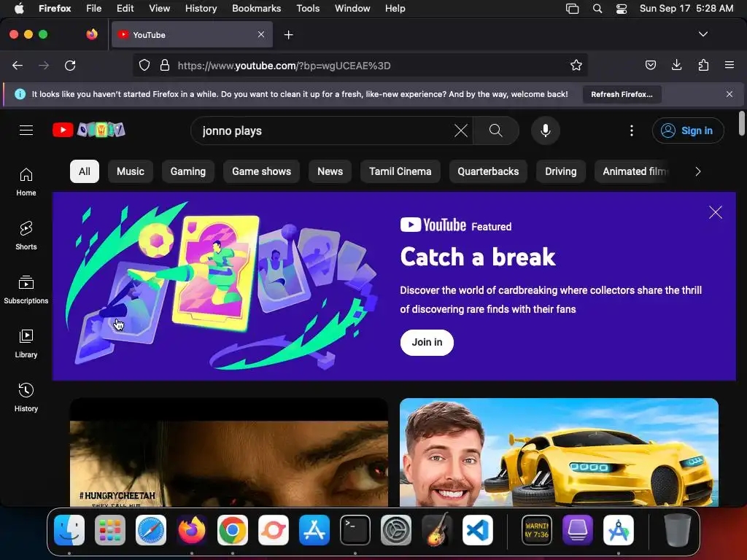Click the page vertical scrollbar

coord(741,122)
